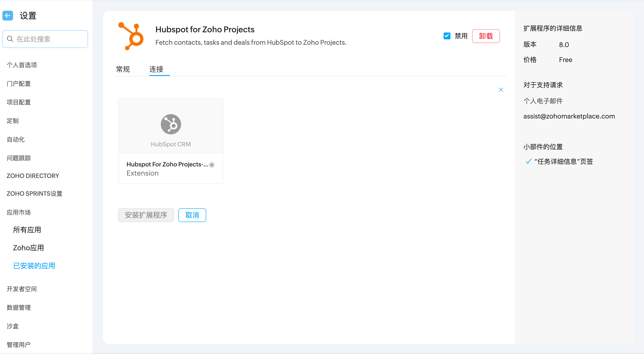Toggle the 禁用 checkbox
The height and width of the screenshot is (354, 644).
point(447,36)
